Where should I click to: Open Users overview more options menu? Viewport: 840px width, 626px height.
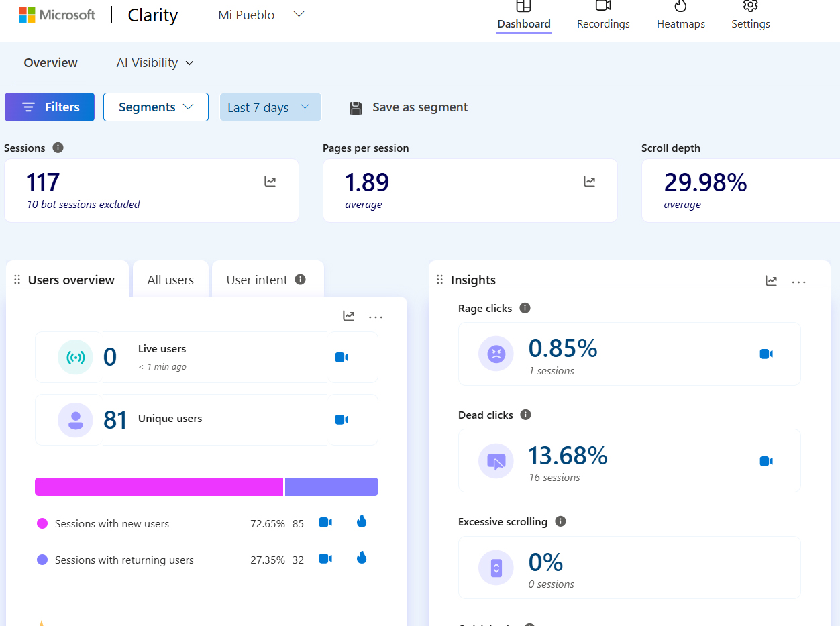click(376, 317)
